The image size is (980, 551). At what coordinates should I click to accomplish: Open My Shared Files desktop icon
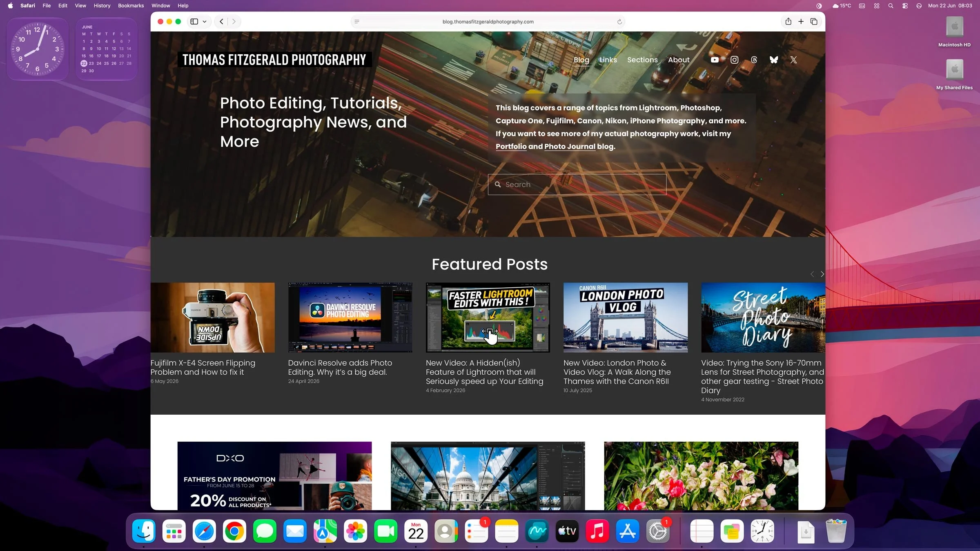954,75
